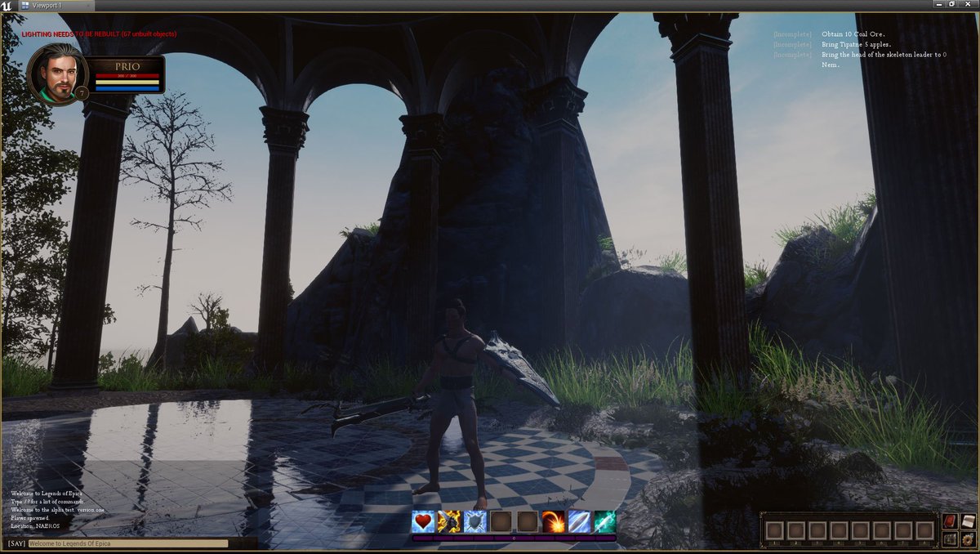Click the Unreal Engine logo icon
Viewport: 980px width, 554px height.
pos(7,6)
